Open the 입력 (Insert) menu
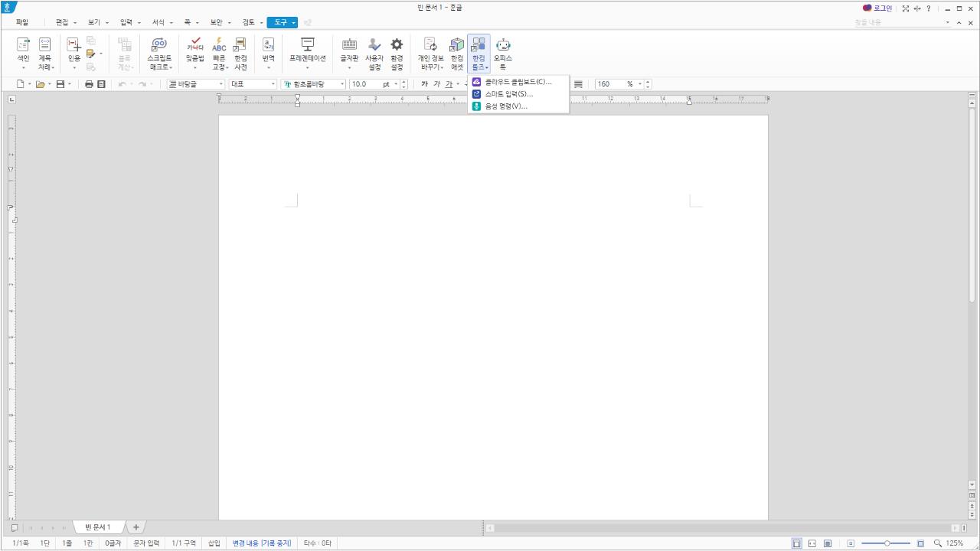 126,23
